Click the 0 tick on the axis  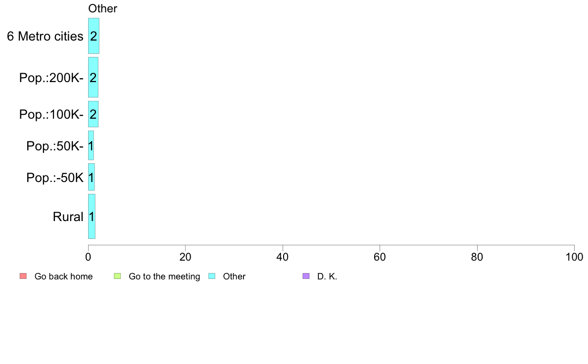pos(88,257)
